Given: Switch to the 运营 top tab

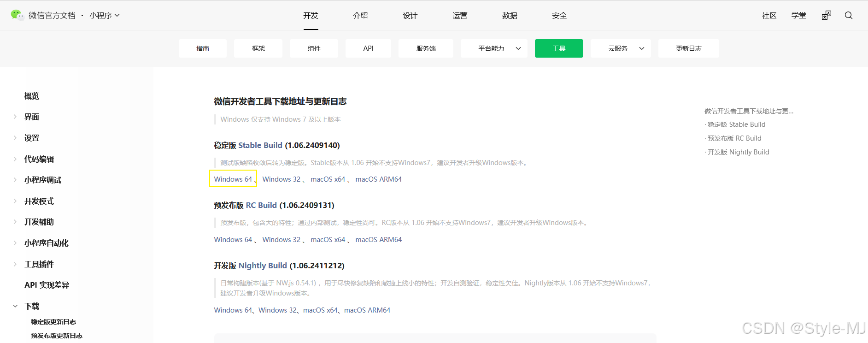Looking at the screenshot, I should click(x=460, y=15).
